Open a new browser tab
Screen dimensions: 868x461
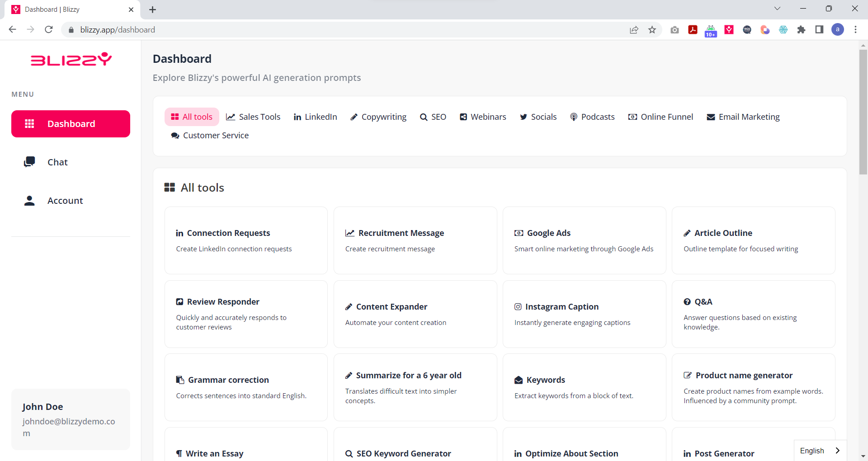(x=152, y=9)
